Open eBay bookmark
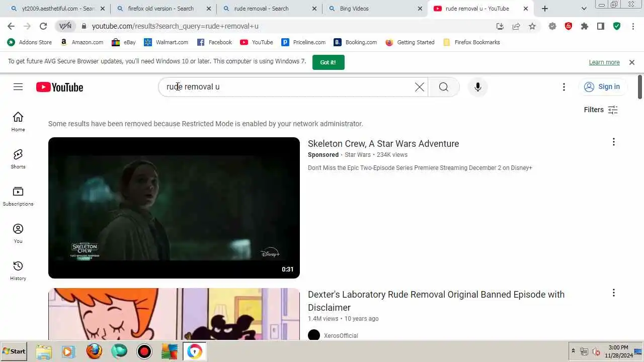This screenshot has height=362, width=644. point(124,42)
